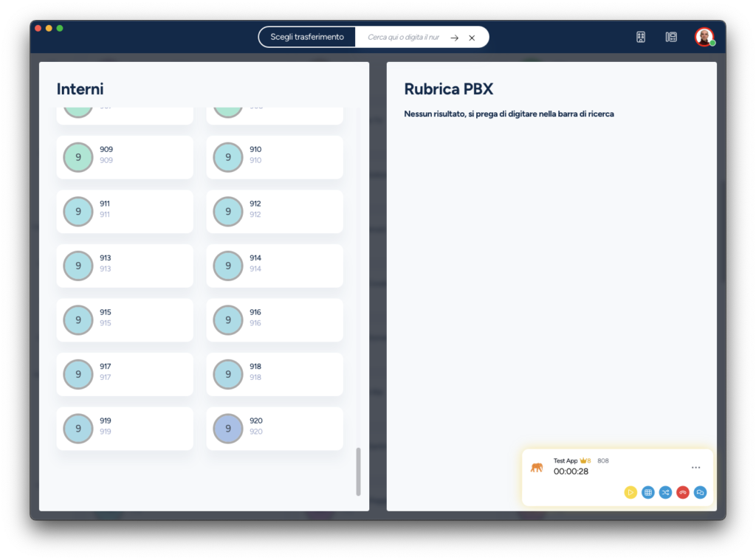The width and height of the screenshot is (756, 560).
Task: Click the Scegli trasferimento button
Action: pos(307,37)
